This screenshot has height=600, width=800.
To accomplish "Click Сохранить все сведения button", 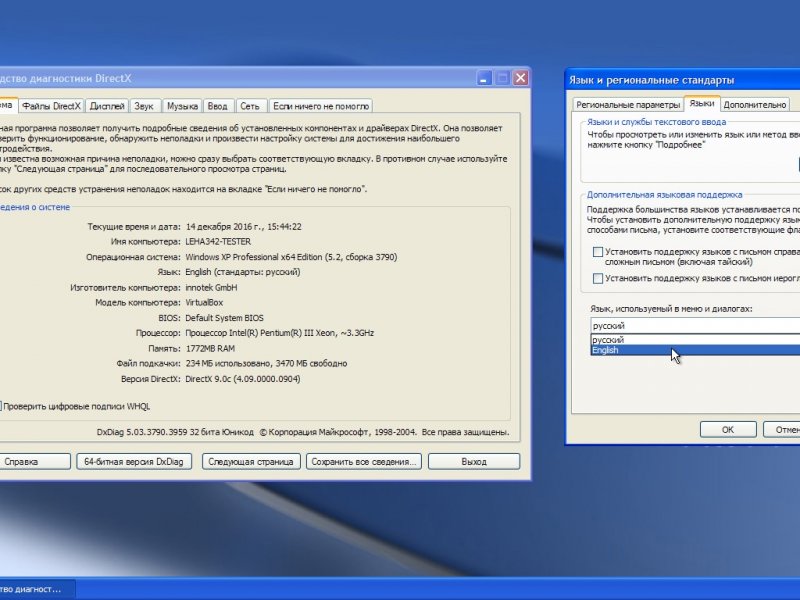I will (x=364, y=461).
